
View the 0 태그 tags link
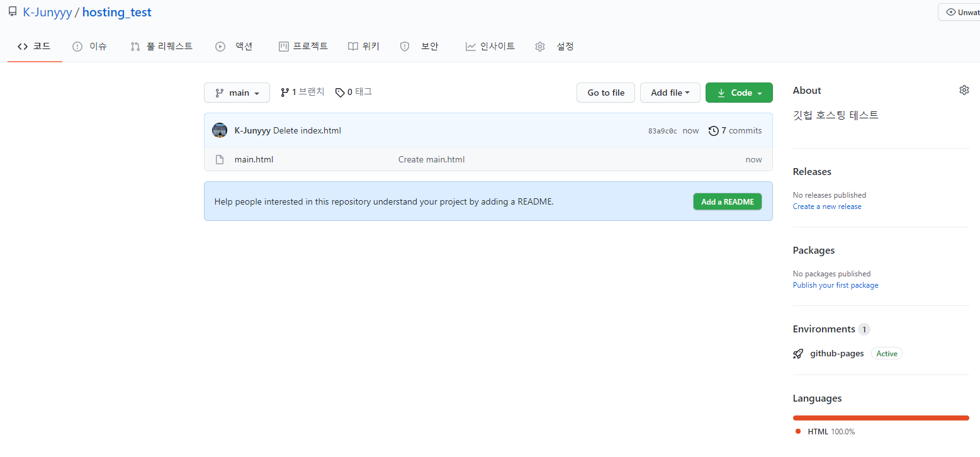click(x=354, y=92)
